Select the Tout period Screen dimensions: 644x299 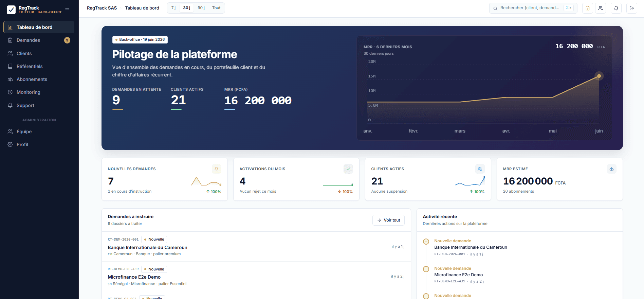[216, 8]
